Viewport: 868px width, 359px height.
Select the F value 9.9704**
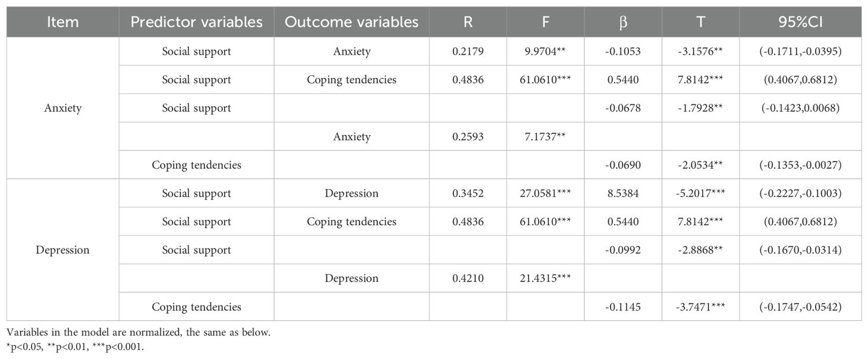click(x=545, y=52)
